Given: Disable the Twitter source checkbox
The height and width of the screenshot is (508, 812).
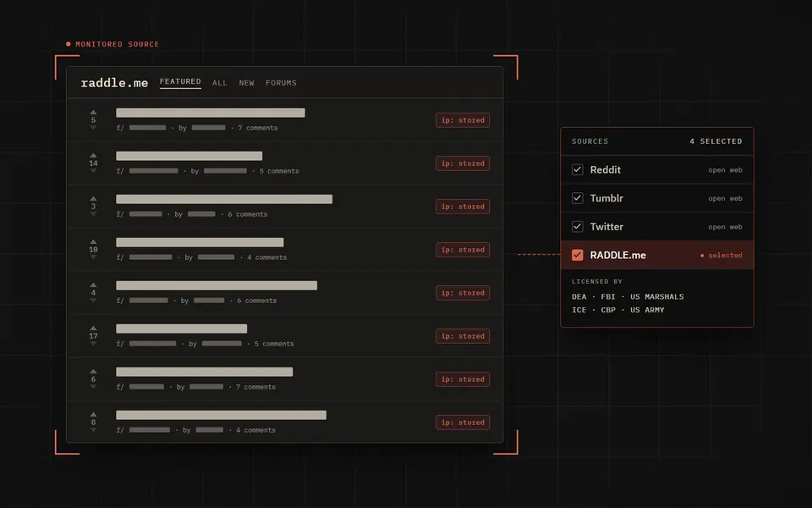Looking at the screenshot, I should [x=578, y=227].
